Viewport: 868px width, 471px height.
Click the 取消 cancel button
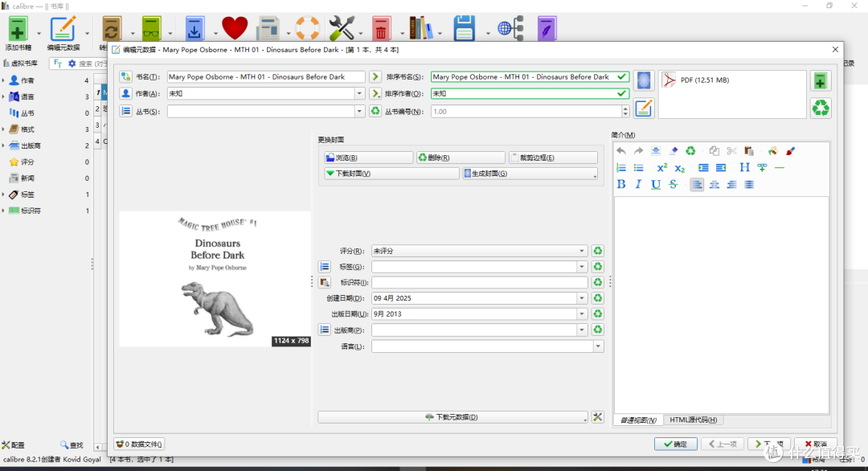coord(816,444)
